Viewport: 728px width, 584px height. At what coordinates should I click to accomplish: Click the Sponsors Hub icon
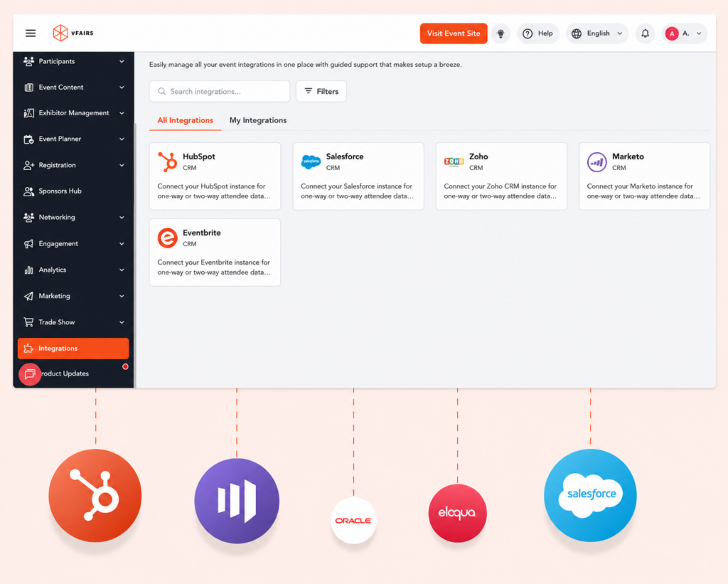[28, 191]
